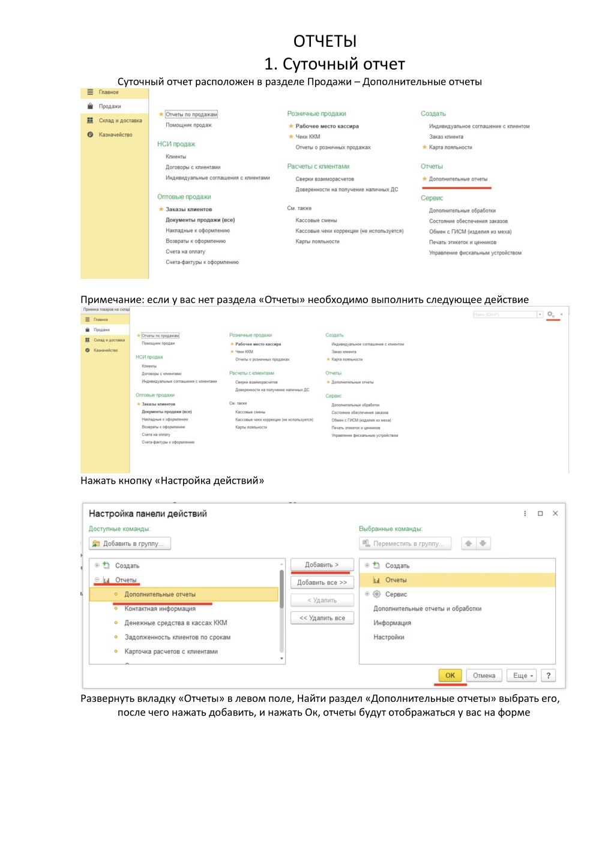
Task: Click the Главное hamburger icon in top screenshot
Action: click(x=90, y=92)
